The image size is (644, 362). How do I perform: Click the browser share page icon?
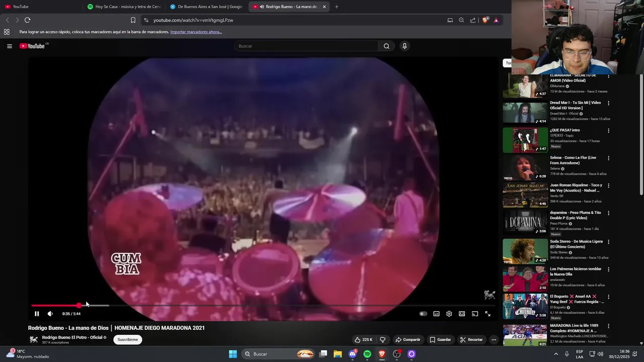(x=473, y=20)
